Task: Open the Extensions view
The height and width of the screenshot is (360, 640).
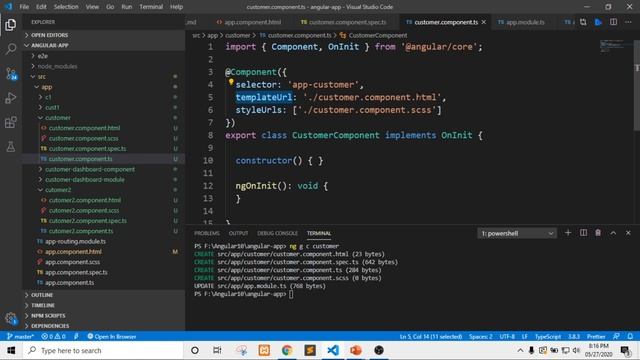Action: click(x=11, y=122)
